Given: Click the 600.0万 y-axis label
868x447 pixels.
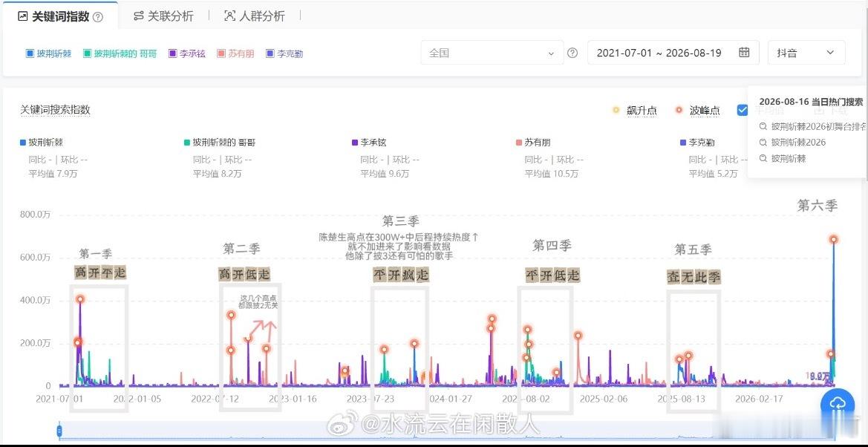Looking at the screenshot, I should click(35, 257).
